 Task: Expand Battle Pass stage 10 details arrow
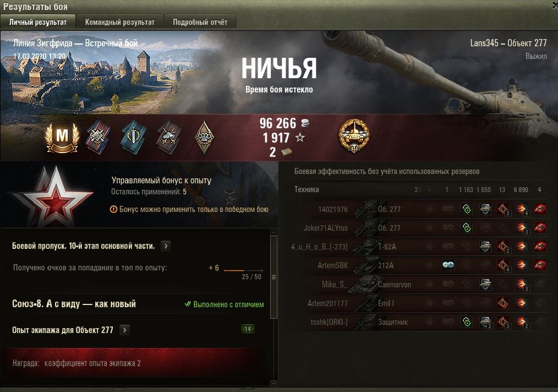pyautogui.click(x=166, y=246)
